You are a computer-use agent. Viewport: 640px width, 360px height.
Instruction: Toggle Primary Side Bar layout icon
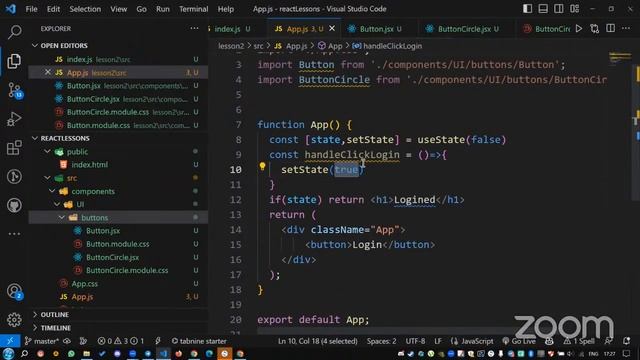(527, 9)
